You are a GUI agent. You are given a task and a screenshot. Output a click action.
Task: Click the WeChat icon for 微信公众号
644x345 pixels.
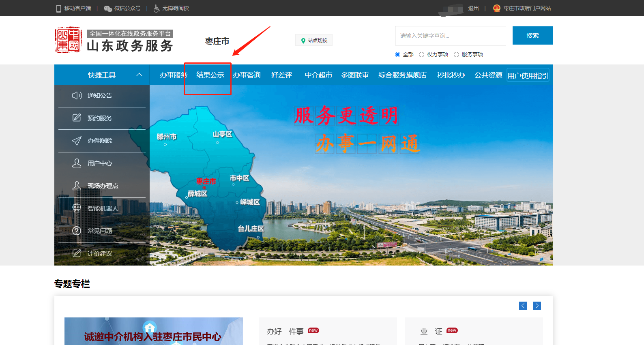[x=108, y=9]
